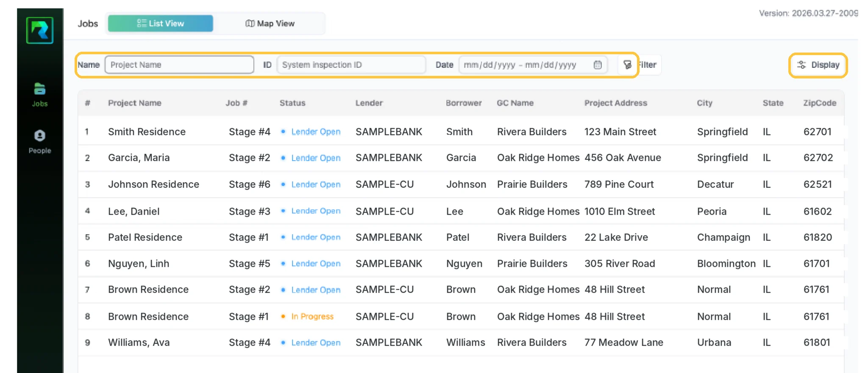
Task: Switch to List View tab
Action: [161, 23]
